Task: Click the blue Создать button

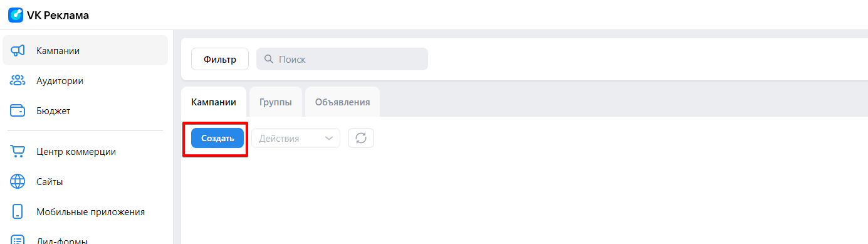Action: coord(217,138)
